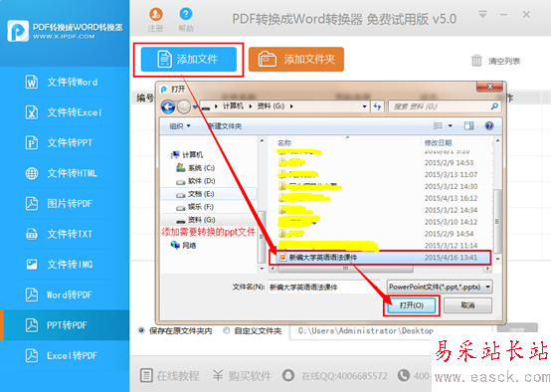Click 计算机 in address bar breadcrumb
This screenshot has height=392, width=551.
[233, 105]
